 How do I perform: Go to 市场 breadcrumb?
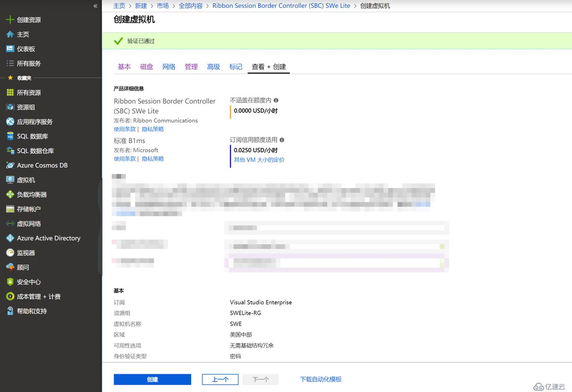[163, 6]
